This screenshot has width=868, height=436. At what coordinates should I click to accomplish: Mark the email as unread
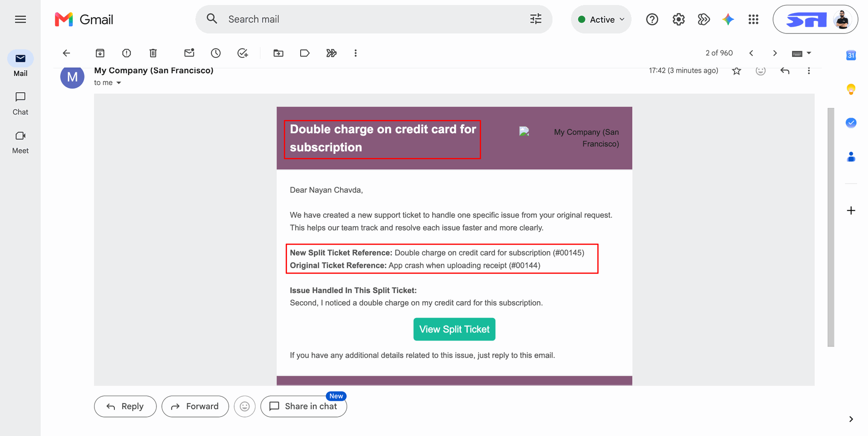(189, 53)
